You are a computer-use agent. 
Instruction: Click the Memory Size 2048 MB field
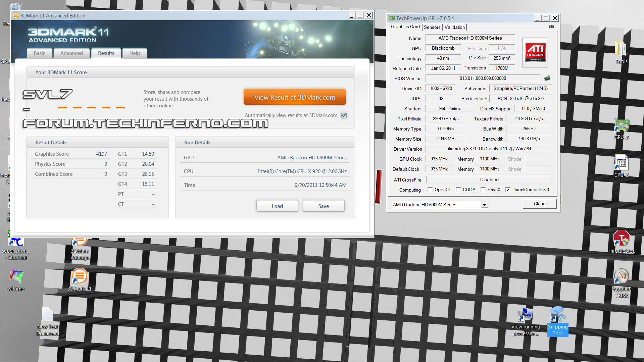446,139
